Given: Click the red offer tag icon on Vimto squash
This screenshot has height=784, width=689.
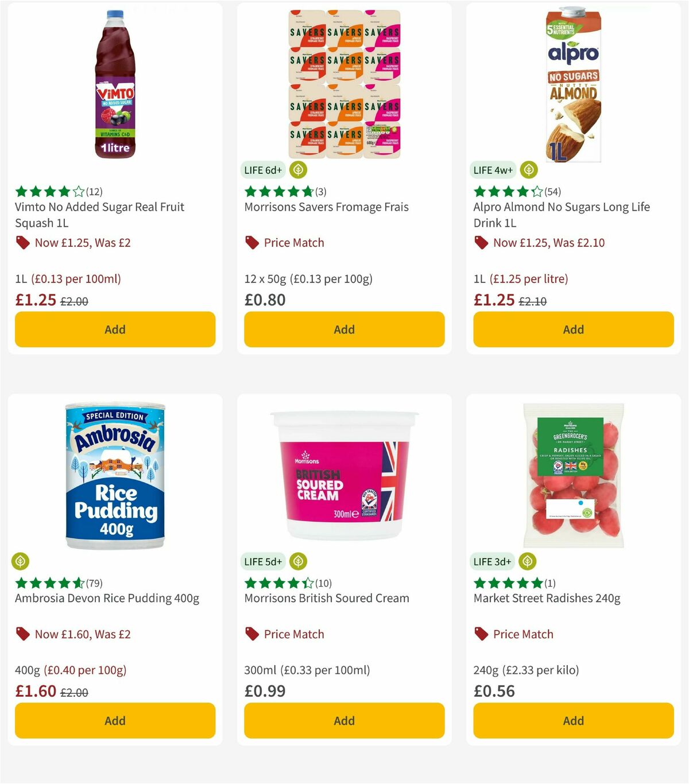Looking at the screenshot, I should click(x=22, y=243).
